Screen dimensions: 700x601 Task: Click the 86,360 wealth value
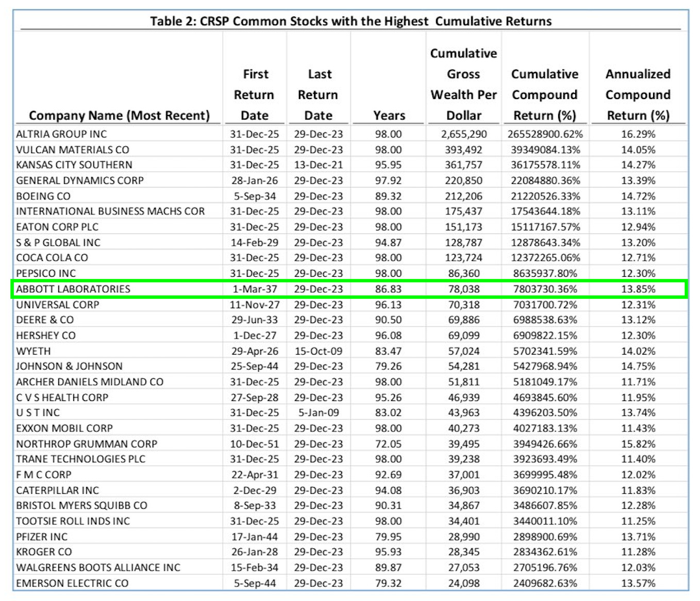(x=464, y=273)
